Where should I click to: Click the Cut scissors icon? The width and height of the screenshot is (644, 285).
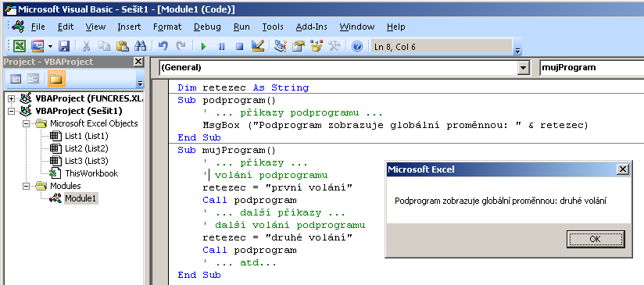(86, 46)
